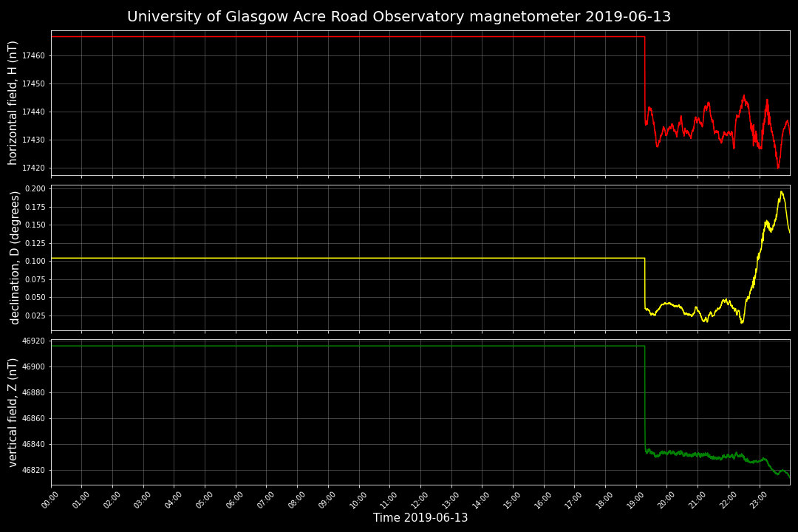Viewport: 798px width, 532px height.
Task: Click the 21:00 time tick label
Action: click(x=696, y=500)
